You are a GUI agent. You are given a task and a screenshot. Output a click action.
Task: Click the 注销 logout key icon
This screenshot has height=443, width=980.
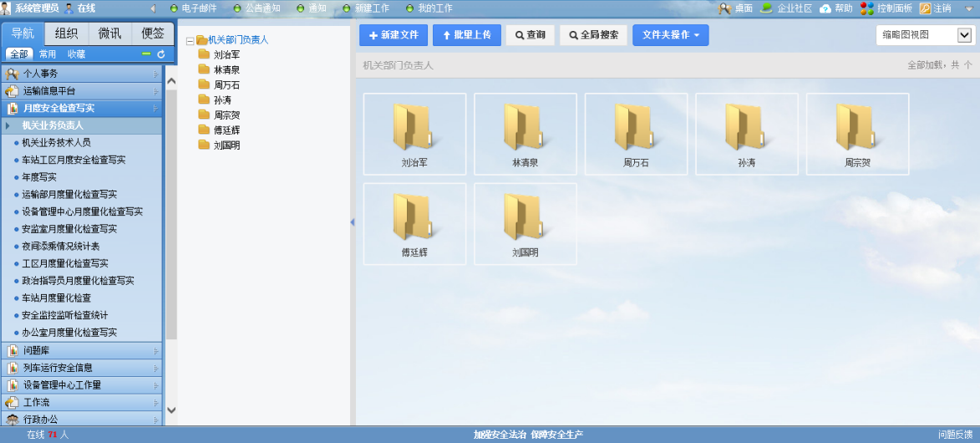925,8
